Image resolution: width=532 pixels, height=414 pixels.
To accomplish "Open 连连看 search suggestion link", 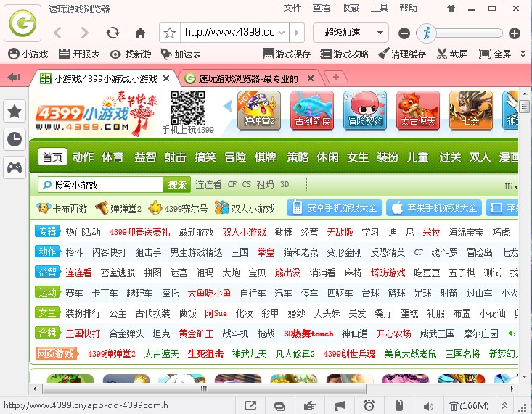I will tap(208, 184).
